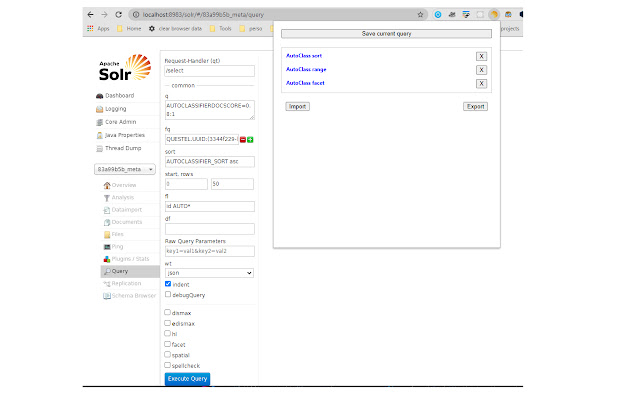The width and height of the screenshot is (640, 400).
Task: Open the Tools bookmark folder
Action: click(220, 29)
